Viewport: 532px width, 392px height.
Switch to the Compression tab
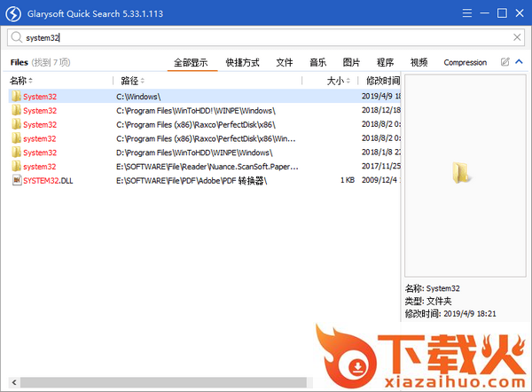(465, 62)
